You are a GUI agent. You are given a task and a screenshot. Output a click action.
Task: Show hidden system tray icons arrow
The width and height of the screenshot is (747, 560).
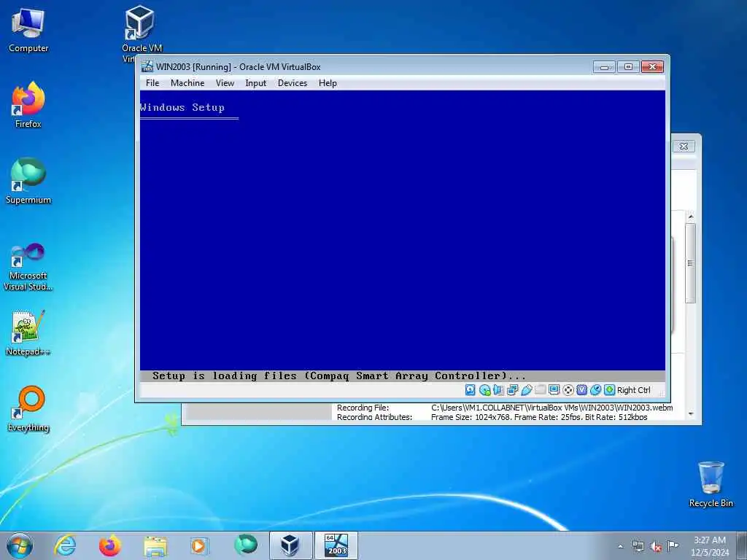coord(620,546)
